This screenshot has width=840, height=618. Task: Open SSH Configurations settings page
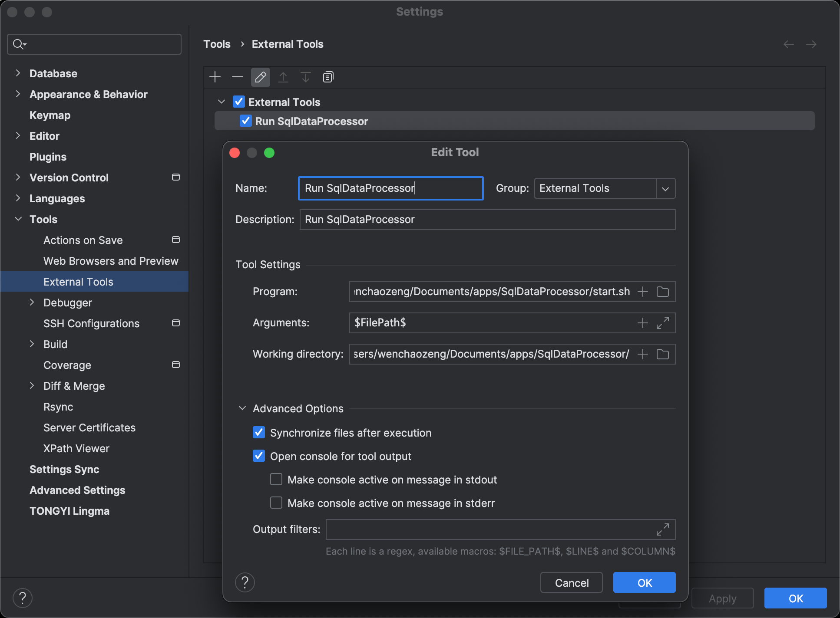point(91,323)
